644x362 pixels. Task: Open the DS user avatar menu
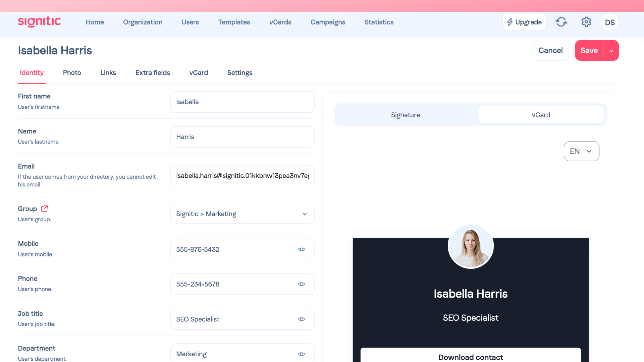pyautogui.click(x=609, y=22)
